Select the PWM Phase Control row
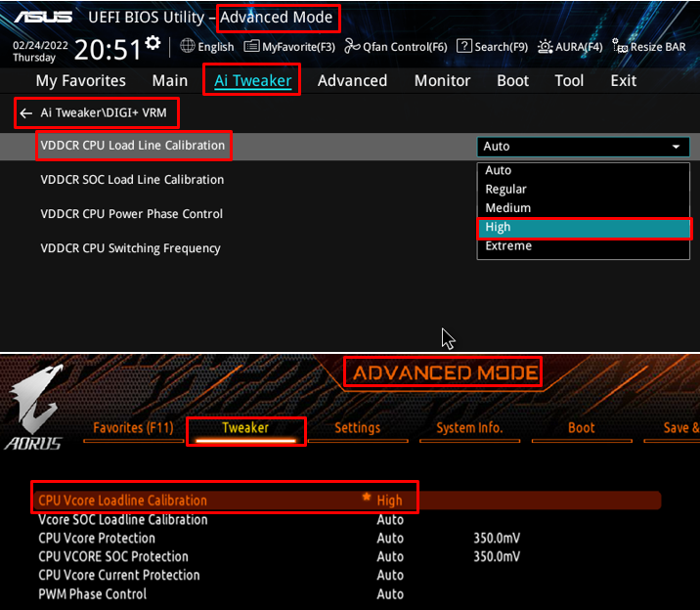 [92, 594]
